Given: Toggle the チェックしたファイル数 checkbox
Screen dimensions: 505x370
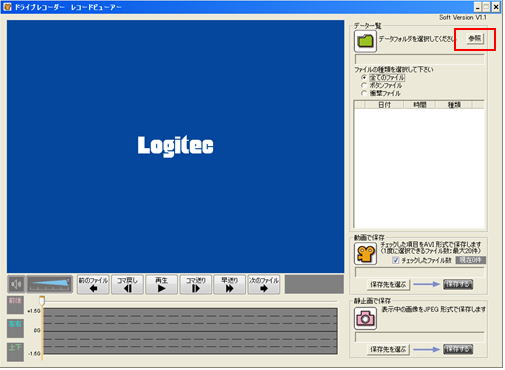Looking at the screenshot, I should tap(395, 260).
